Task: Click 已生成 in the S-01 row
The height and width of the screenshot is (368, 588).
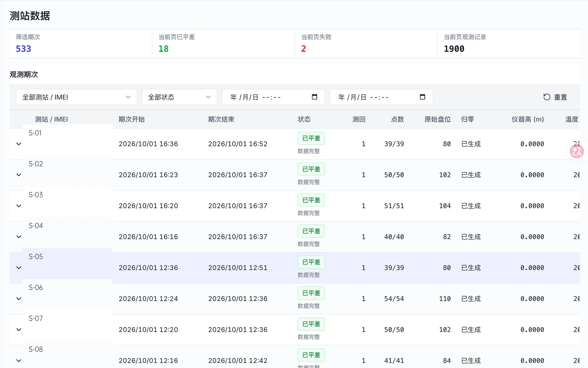Action: 471,144
